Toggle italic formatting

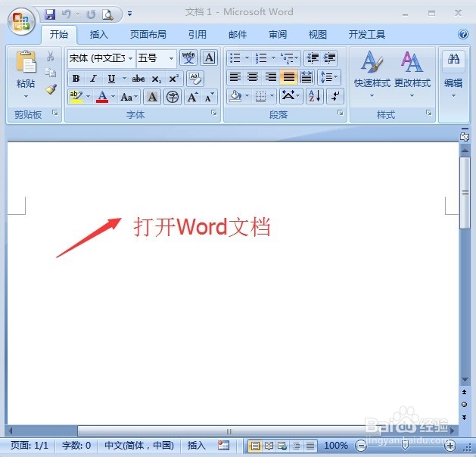(94, 79)
